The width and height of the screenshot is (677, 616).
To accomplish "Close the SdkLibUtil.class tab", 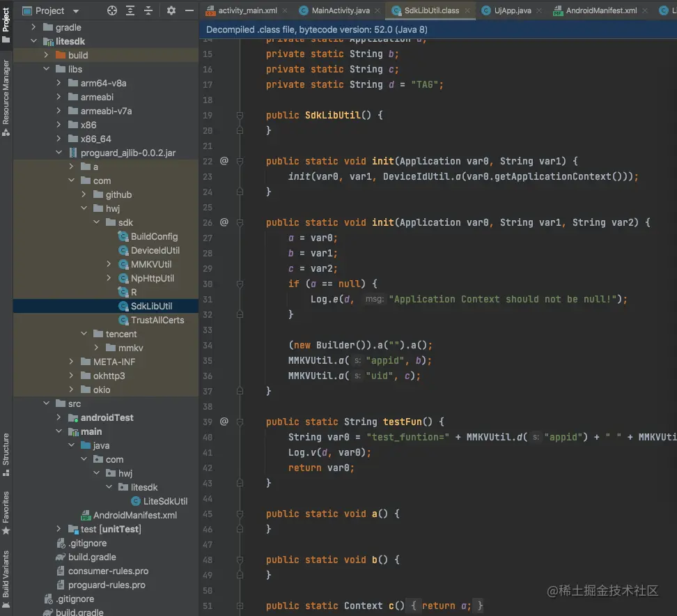I will 467,10.
